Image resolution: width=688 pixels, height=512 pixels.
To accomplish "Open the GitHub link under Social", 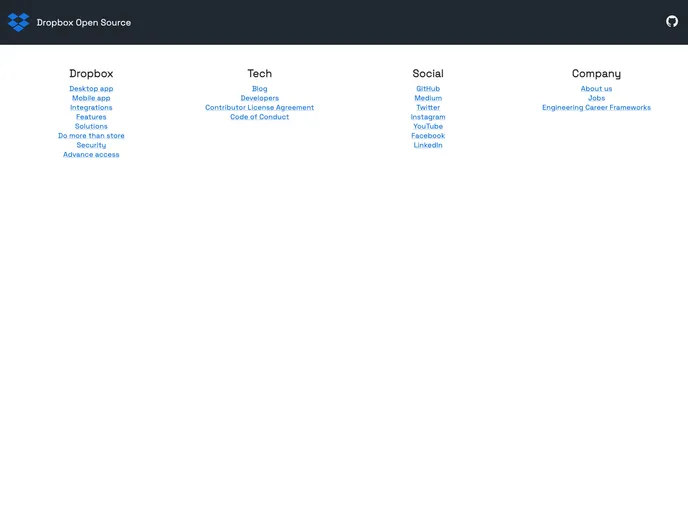I will pyautogui.click(x=428, y=89).
